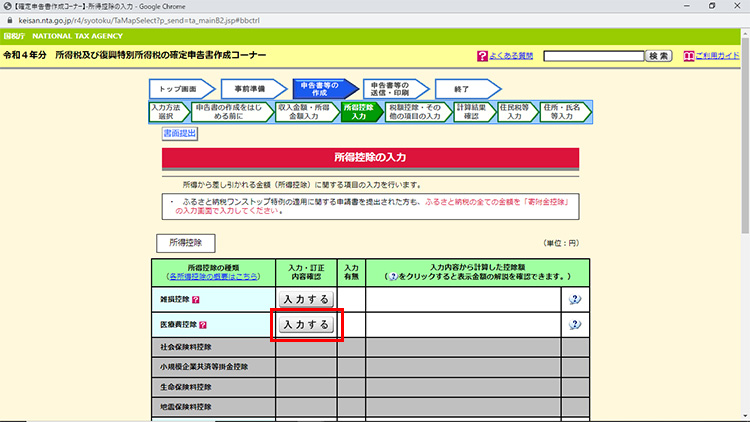Select the 住所・氏名等入力 step
The width and height of the screenshot is (750, 422).
click(x=562, y=111)
